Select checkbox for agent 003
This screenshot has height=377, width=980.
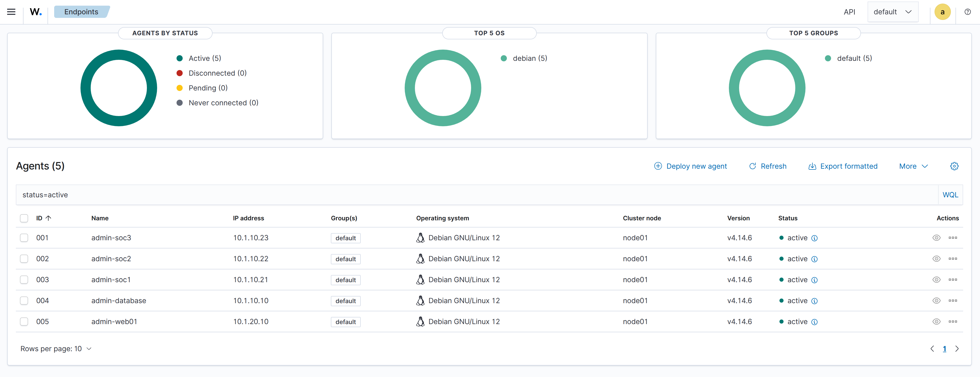tap(24, 280)
